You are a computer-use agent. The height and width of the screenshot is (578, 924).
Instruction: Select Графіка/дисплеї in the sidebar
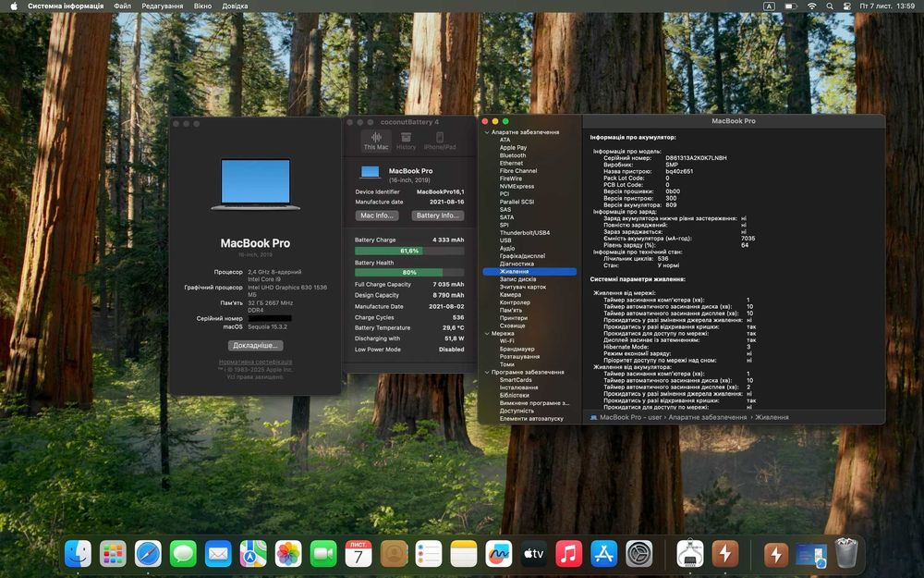click(522, 256)
